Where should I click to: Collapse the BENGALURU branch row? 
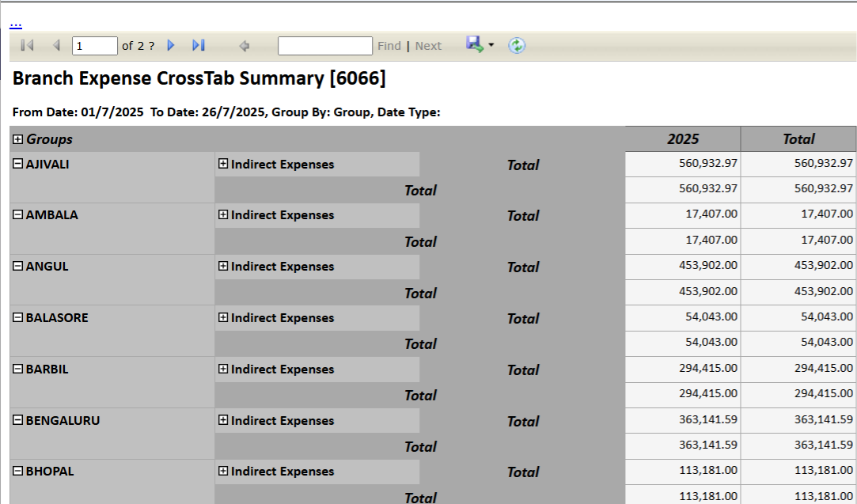click(17, 420)
